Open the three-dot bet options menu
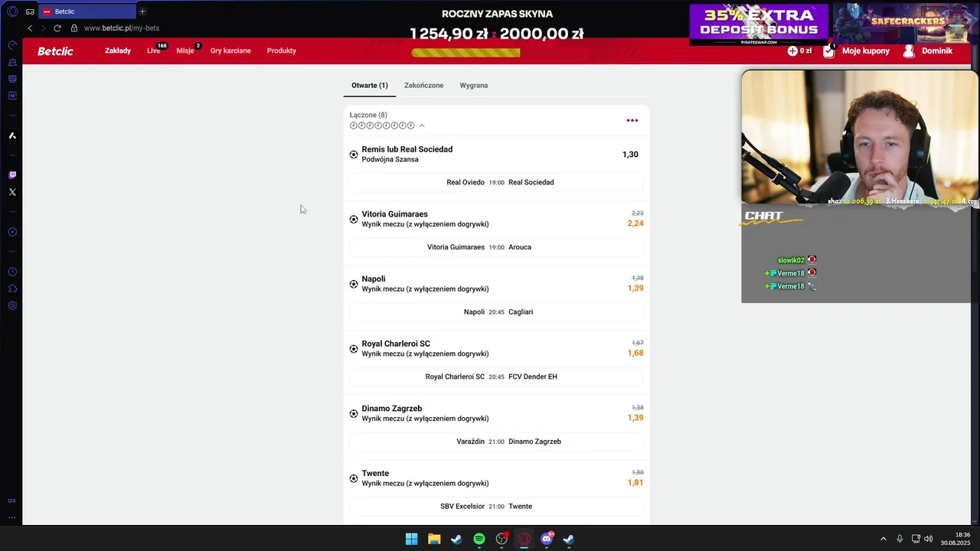 tap(632, 120)
